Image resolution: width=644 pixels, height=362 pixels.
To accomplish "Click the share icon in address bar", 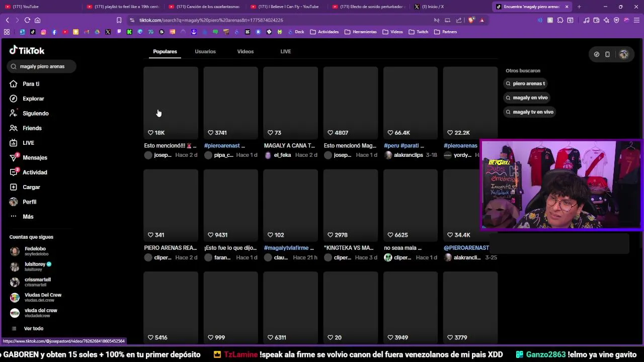I will [x=459, y=20].
